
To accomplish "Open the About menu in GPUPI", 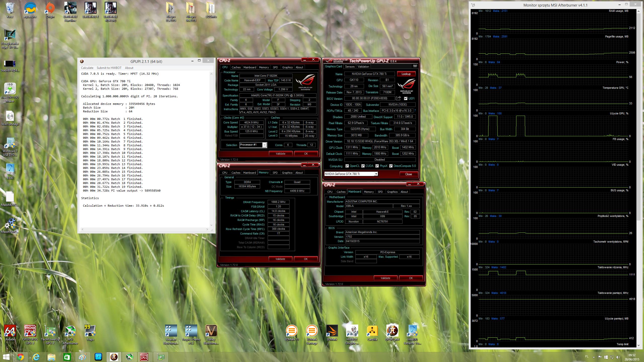I will [129, 68].
